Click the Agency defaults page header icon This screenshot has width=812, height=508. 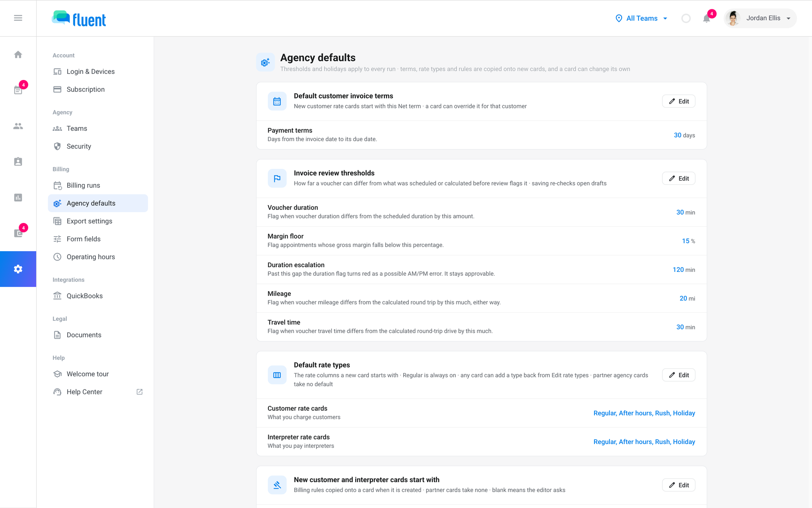tap(265, 63)
